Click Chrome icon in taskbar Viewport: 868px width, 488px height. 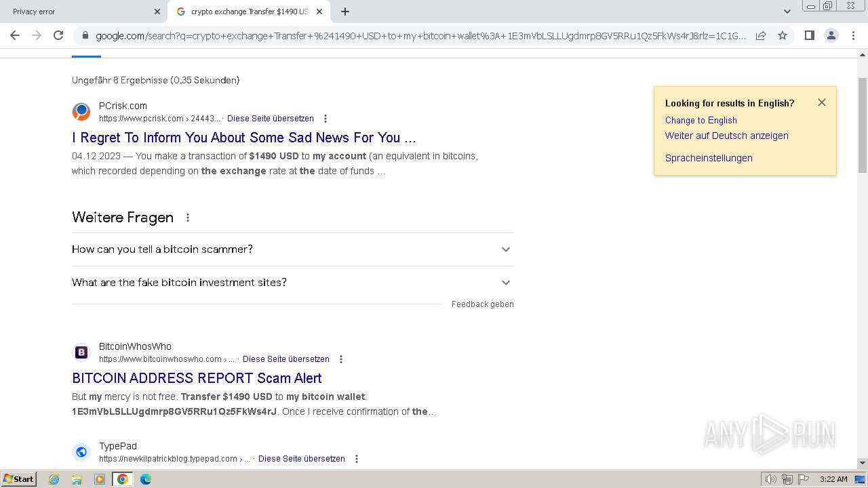[123, 479]
